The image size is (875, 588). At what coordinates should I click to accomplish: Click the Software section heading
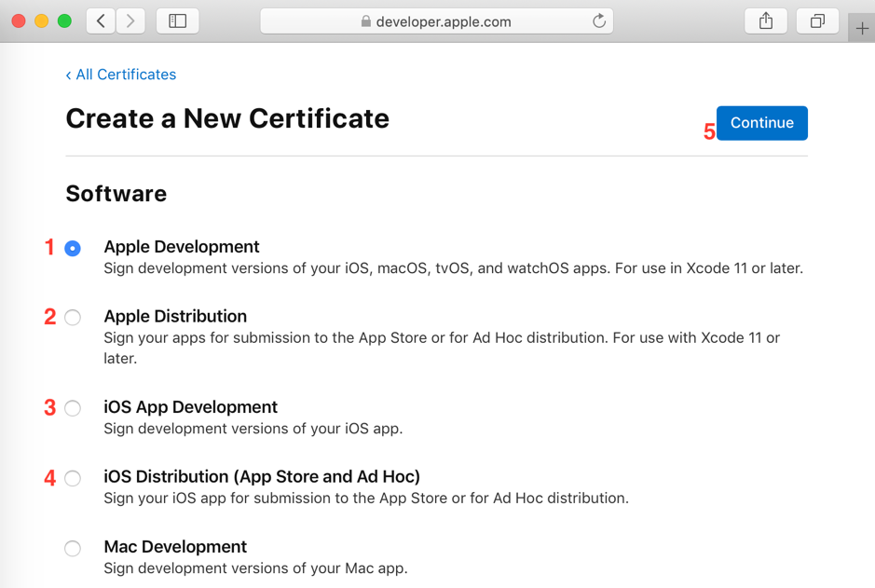pyautogui.click(x=116, y=194)
